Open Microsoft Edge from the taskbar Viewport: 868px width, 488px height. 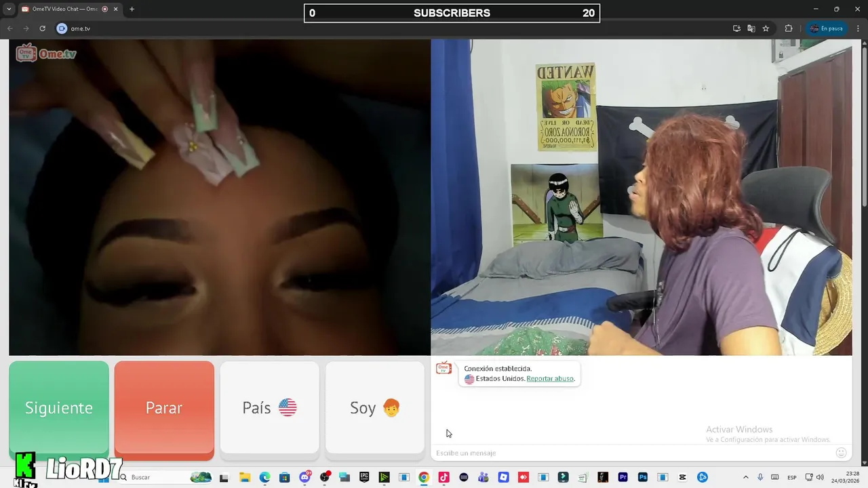click(x=265, y=477)
